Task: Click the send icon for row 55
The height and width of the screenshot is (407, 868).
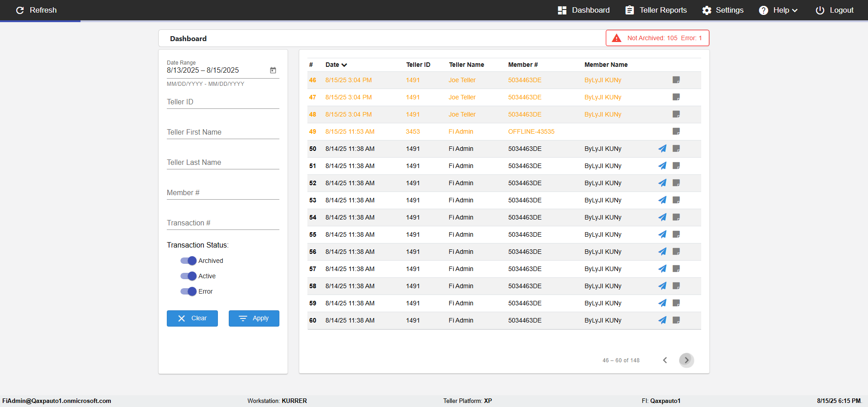Action: 662,234
